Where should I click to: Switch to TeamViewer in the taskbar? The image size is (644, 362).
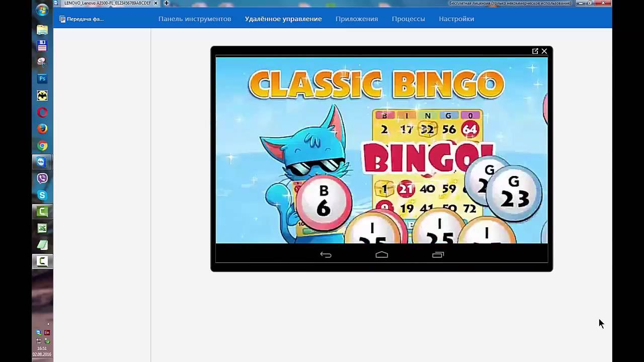pos(42,162)
